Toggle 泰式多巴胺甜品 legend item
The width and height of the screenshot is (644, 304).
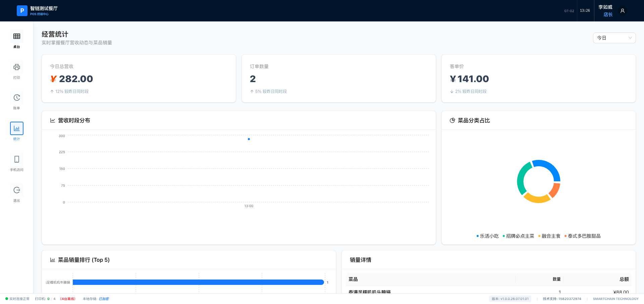click(x=583, y=236)
